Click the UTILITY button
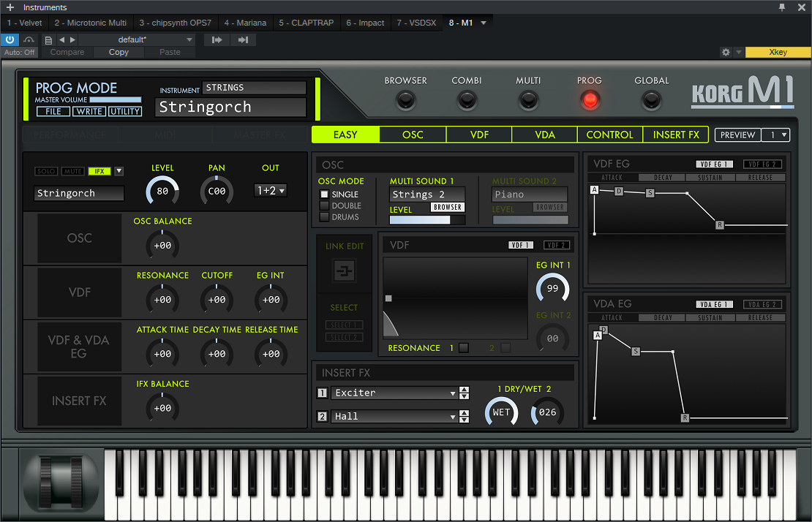Image resolution: width=812 pixels, height=522 pixels. point(125,111)
